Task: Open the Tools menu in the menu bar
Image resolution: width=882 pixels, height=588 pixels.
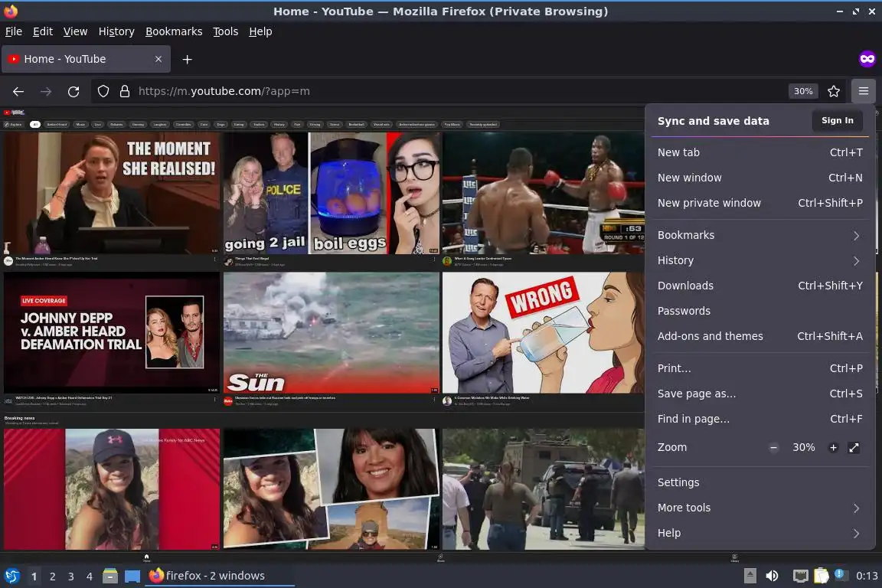Action: tap(226, 31)
